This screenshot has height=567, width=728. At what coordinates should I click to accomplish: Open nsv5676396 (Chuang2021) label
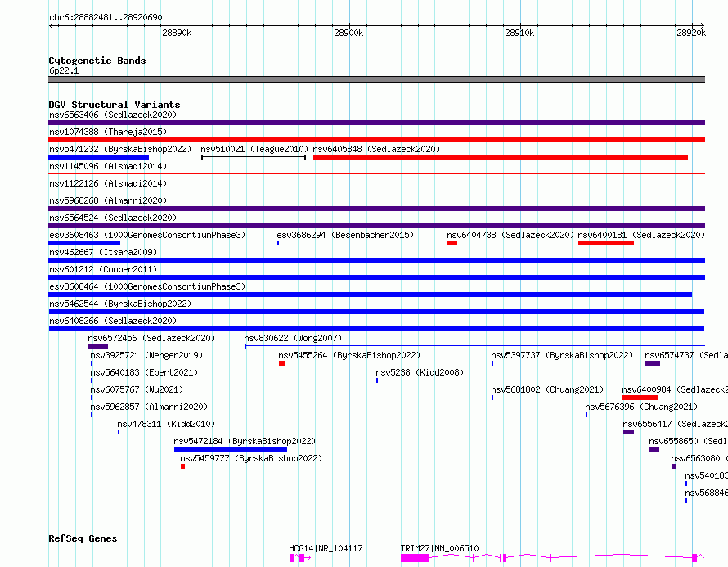[x=641, y=407]
